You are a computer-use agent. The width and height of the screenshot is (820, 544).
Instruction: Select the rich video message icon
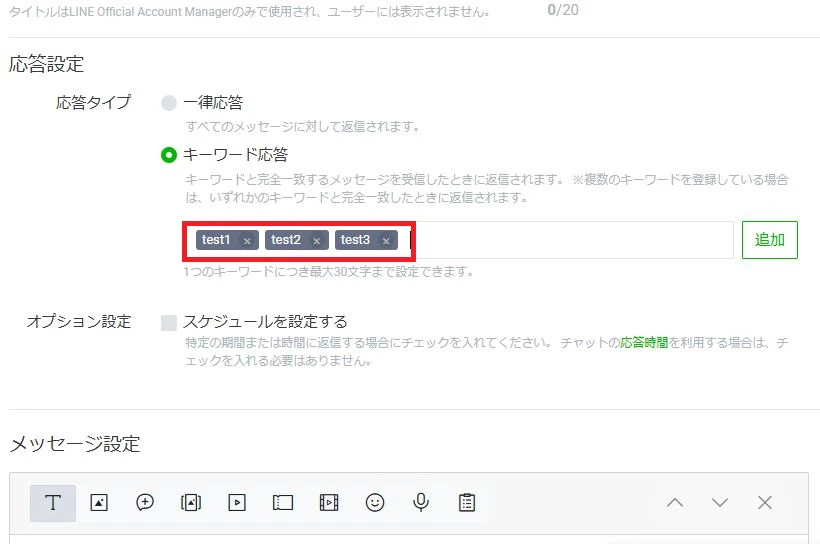tap(237, 503)
